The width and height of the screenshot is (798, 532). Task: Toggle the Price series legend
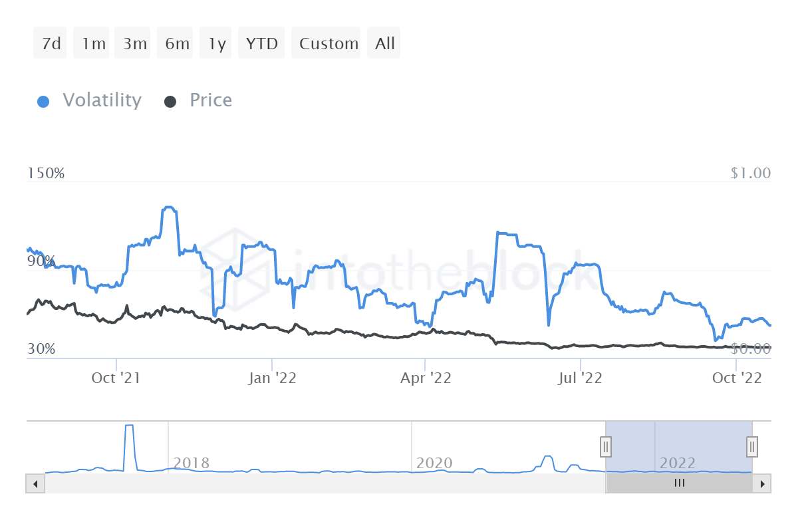click(211, 100)
